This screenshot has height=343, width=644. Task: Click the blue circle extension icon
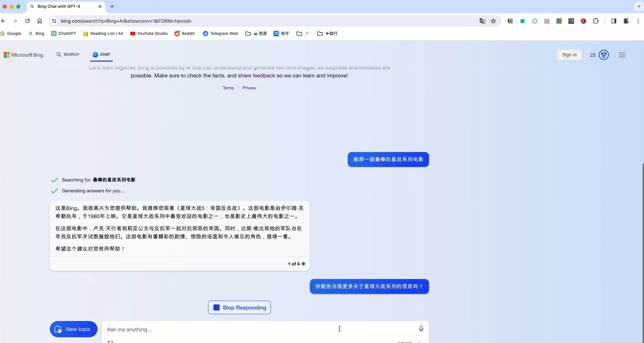tap(535, 21)
